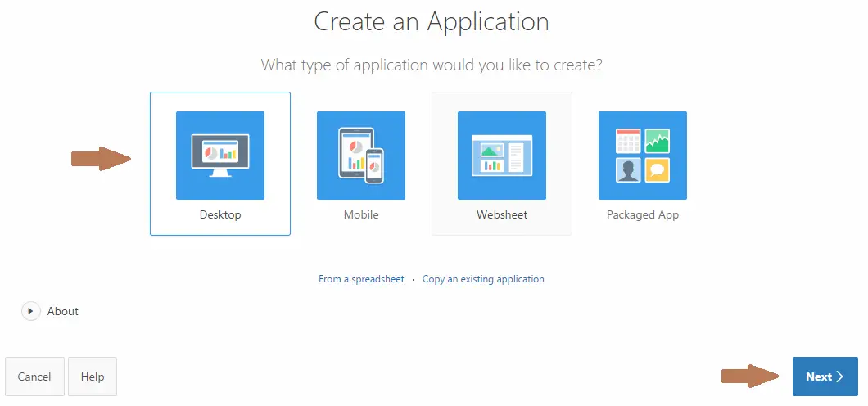Click the About label text
The width and height of the screenshot is (868, 406).
(x=62, y=311)
